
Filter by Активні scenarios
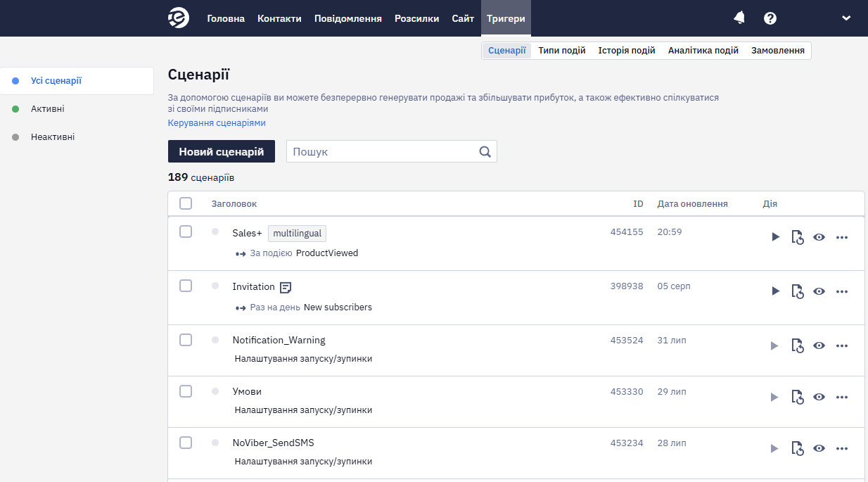[48, 109]
